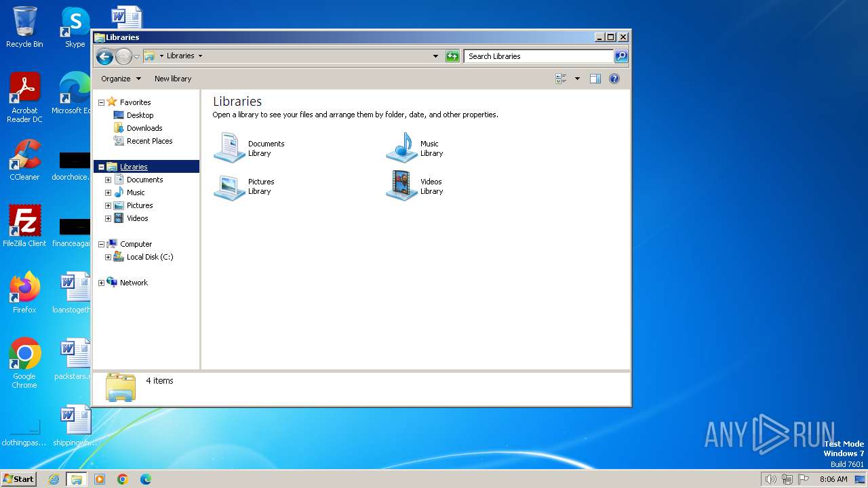The width and height of the screenshot is (868, 488).
Task: Toggle the preview pane button
Action: click(x=595, y=79)
